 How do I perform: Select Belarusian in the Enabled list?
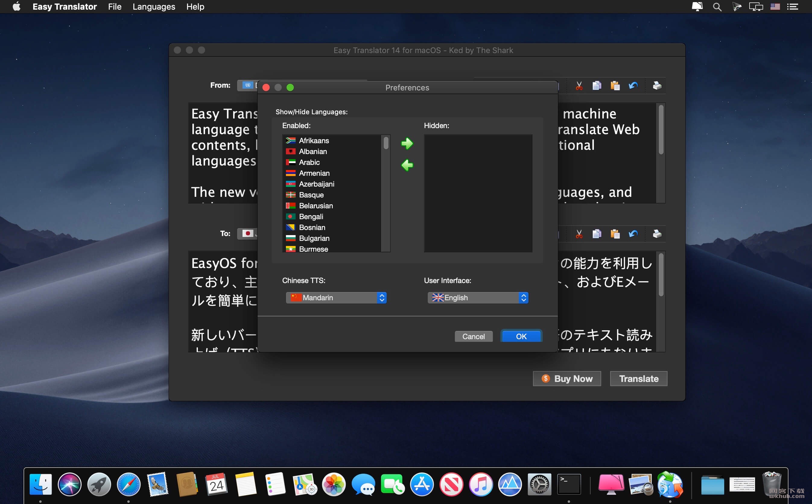point(332,206)
